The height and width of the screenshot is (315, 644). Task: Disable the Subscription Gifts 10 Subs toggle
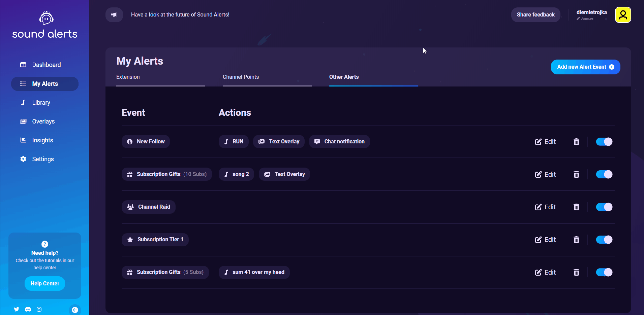(x=604, y=174)
